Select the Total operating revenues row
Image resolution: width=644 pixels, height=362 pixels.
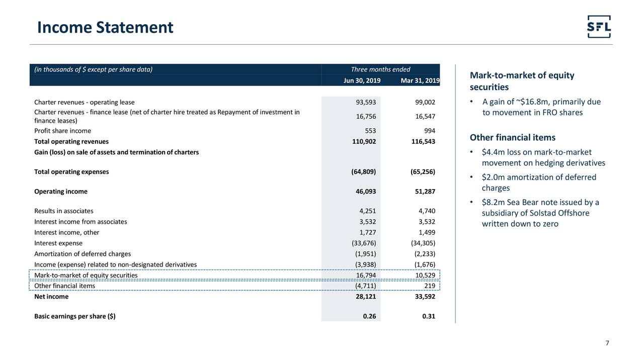coord(71,141)
